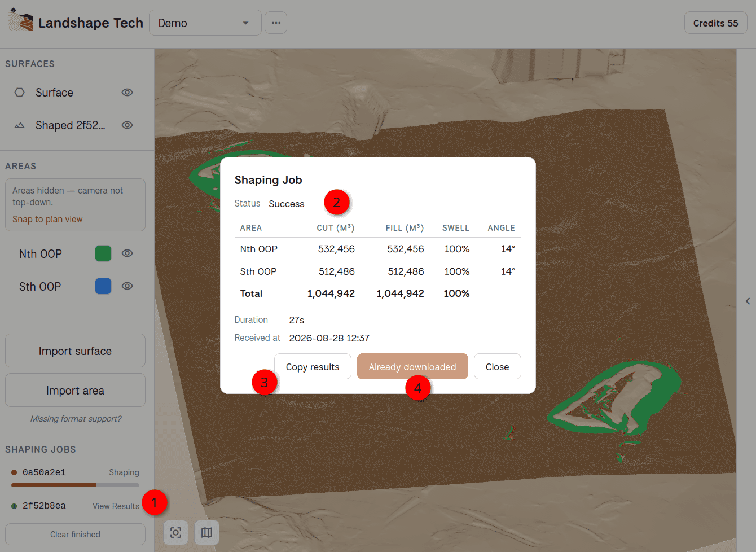Close the Shaping Job dialog
Screen dimensions: 756x552
pos(497,367)
